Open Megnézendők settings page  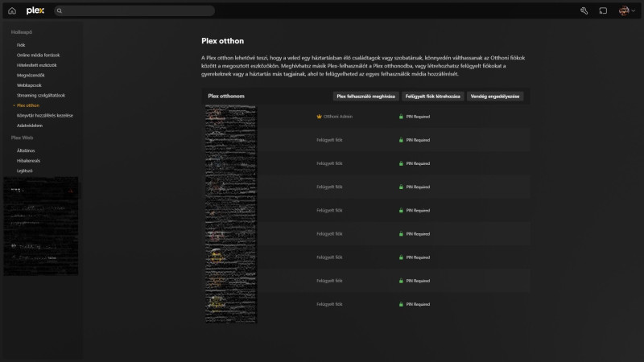[31, 75]
